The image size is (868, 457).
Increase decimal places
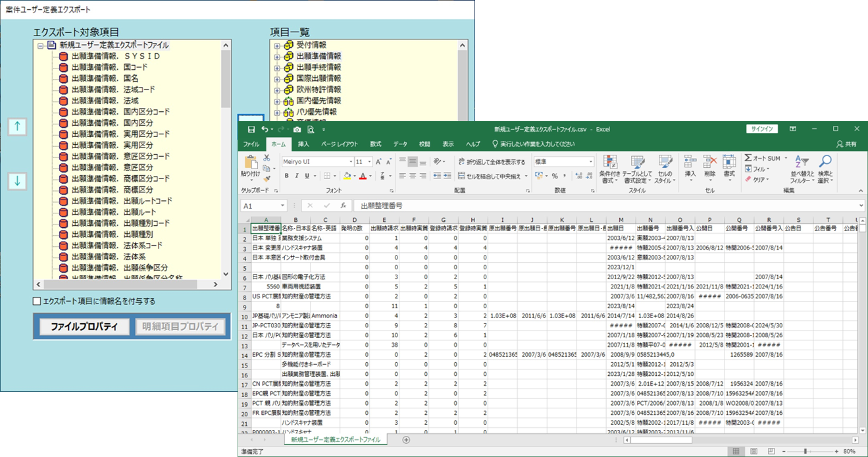[x=578, y=176]
